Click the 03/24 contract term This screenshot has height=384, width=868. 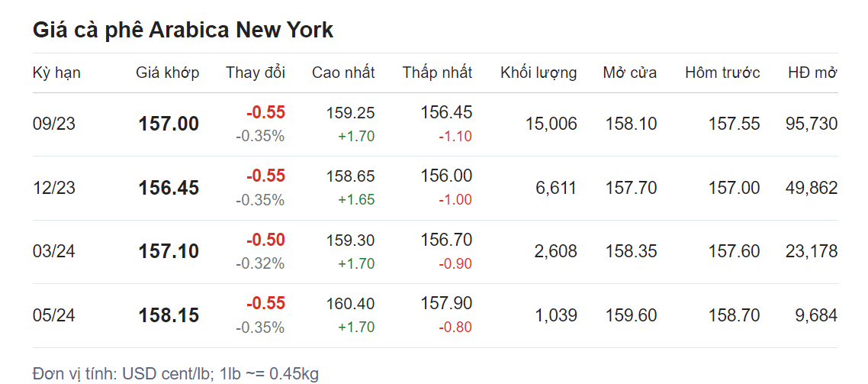click(54, 251)
